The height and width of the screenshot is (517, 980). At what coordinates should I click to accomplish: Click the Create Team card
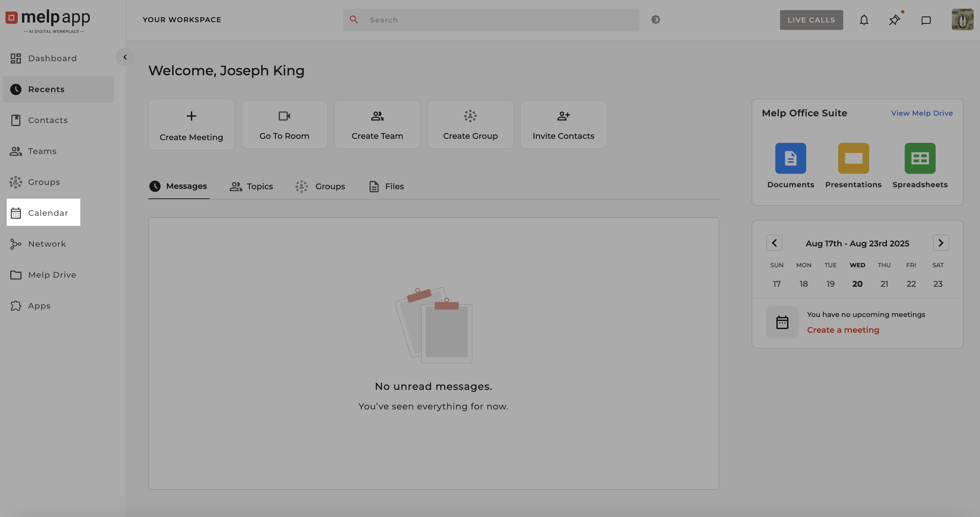(x=377, y=125)
